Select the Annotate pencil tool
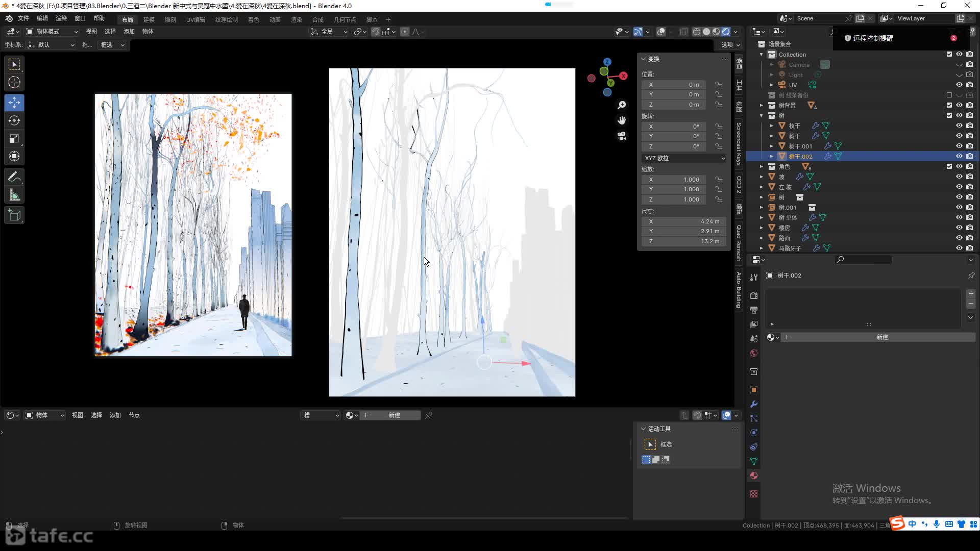The height and width of the screenshot is (551, 980). [14, 177]
